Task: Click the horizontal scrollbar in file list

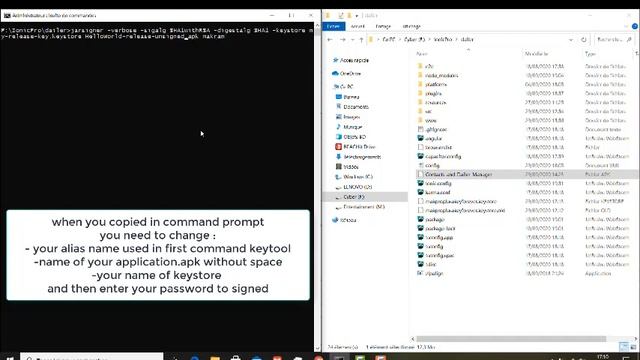Action: coord(511,339)
